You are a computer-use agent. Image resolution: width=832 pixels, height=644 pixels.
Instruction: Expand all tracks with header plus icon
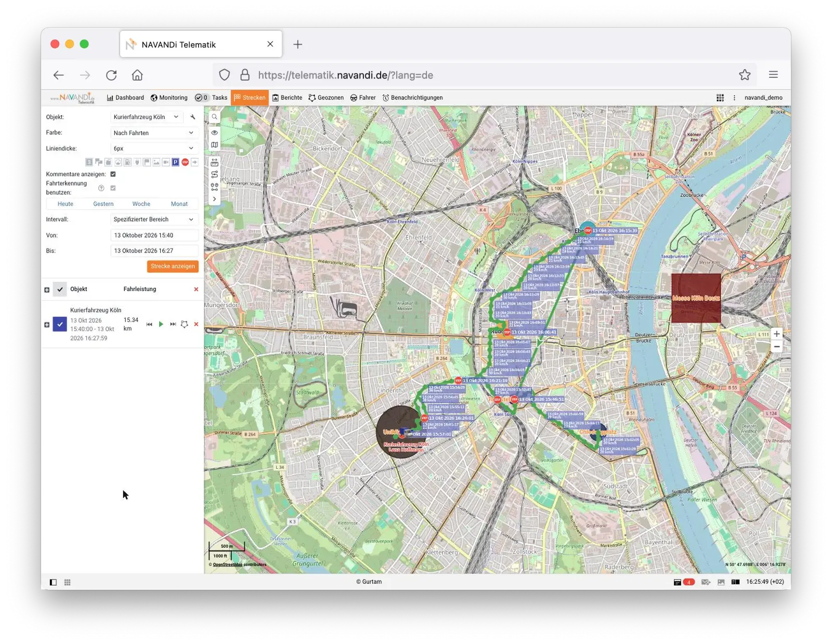point(47,290)
